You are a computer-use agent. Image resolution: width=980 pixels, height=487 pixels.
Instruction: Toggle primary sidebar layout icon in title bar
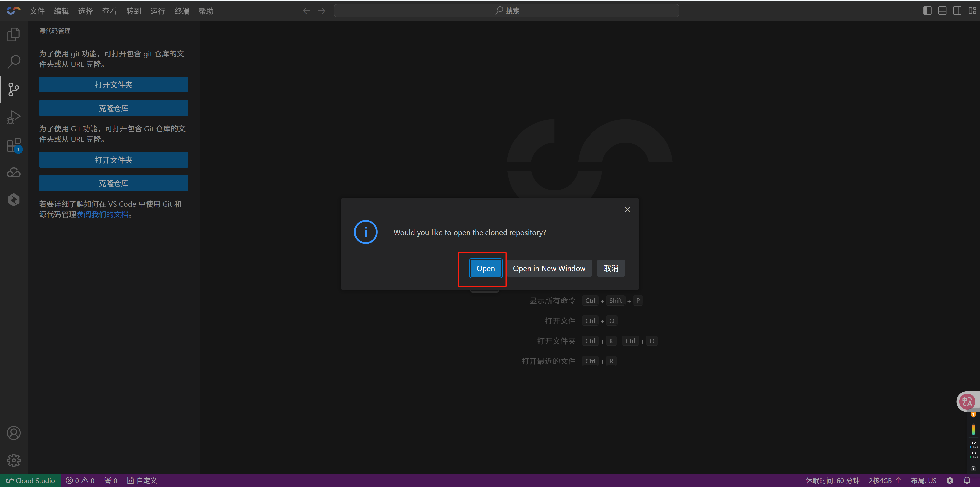coord(927,11)
